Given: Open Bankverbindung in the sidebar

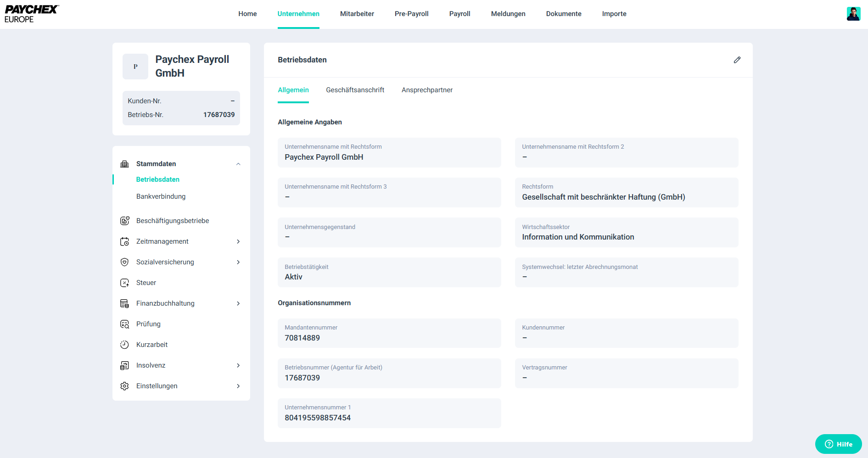Looking at the screenshot, I should (161, 196).
